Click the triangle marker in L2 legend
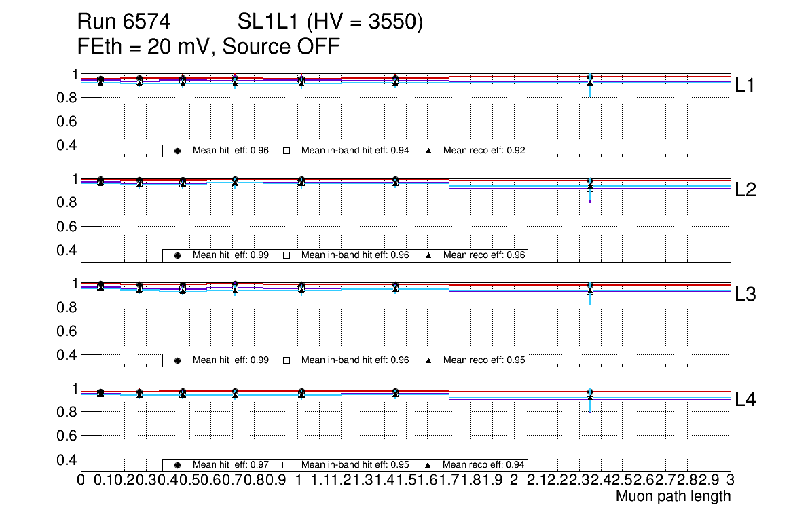Viewport: 812px width, 524px height. 429,256
